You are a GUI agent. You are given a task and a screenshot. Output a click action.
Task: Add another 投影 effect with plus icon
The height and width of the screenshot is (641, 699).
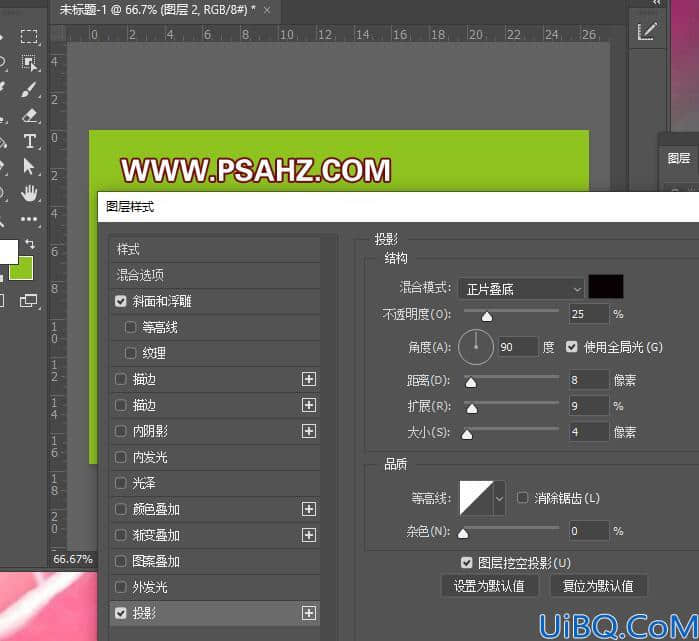point(309,613)
